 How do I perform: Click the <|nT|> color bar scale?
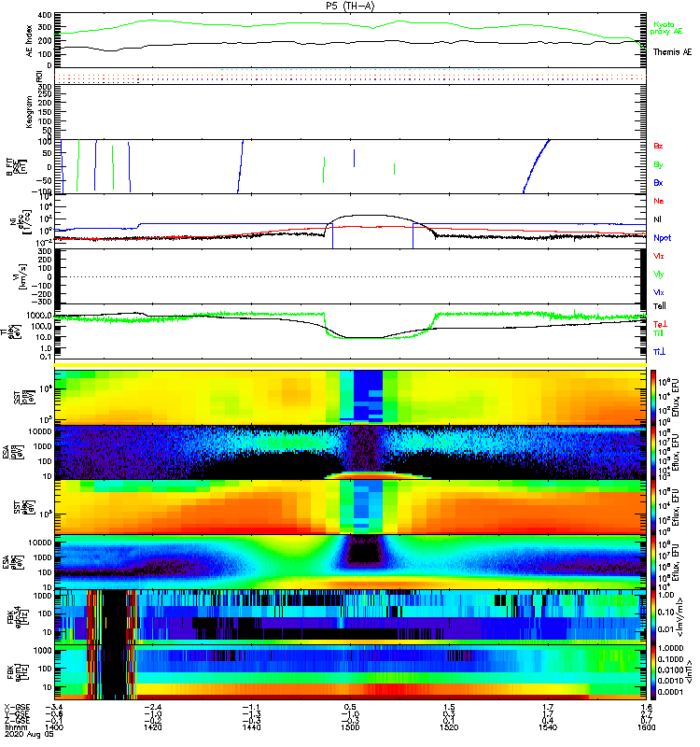pyautogui.click(x=654, y=671)
